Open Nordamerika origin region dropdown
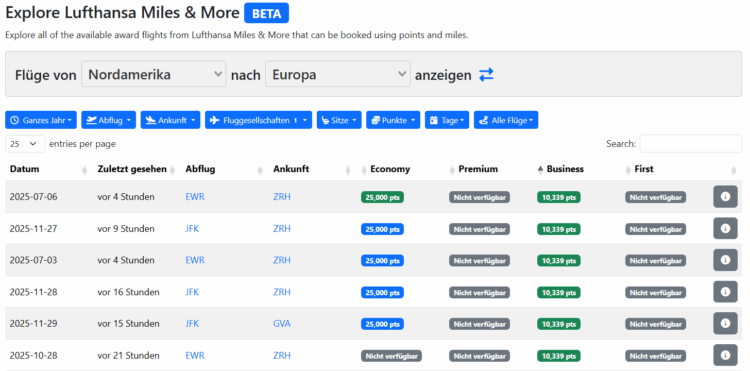The image size is (750, 371). click(154, 75)
